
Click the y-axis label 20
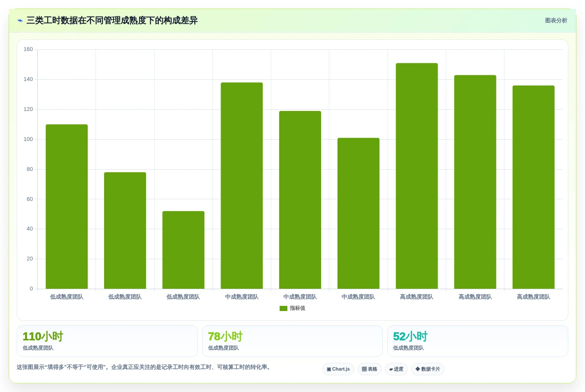pos(30,259)
